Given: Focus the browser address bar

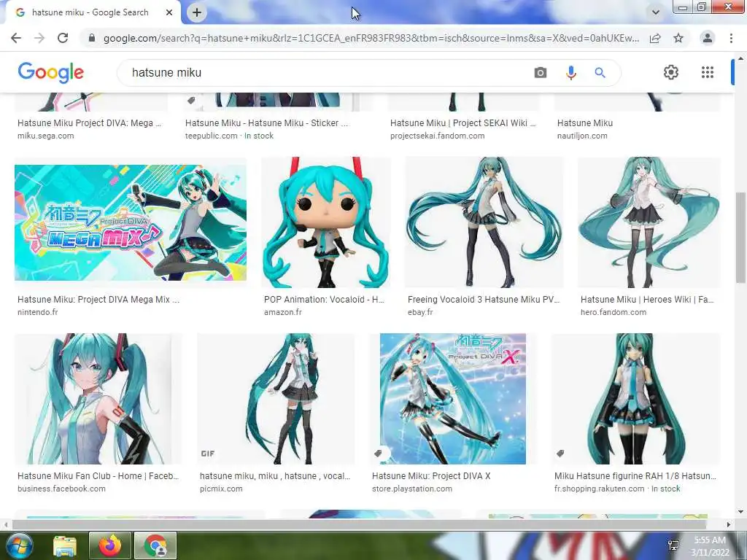Looking at the screenshot, I should click(371, 38).
